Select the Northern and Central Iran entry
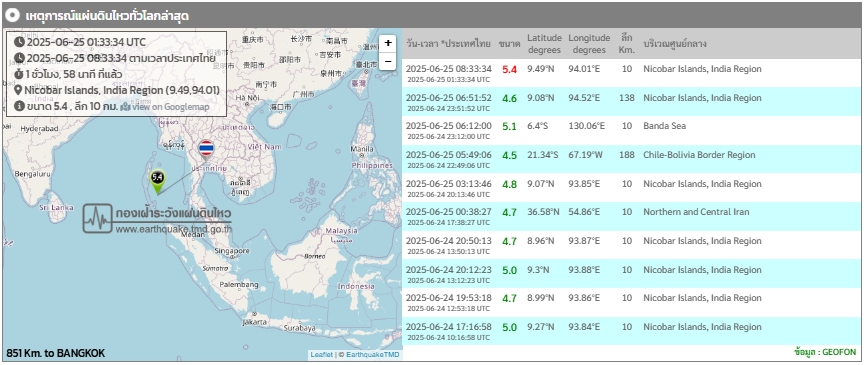The image size is (865, 365). (632, 217)
